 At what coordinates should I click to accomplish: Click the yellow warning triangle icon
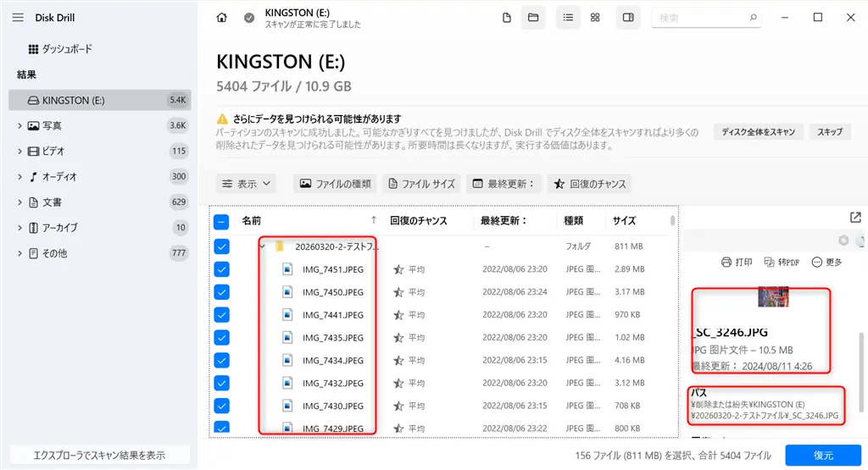point(222,119)
